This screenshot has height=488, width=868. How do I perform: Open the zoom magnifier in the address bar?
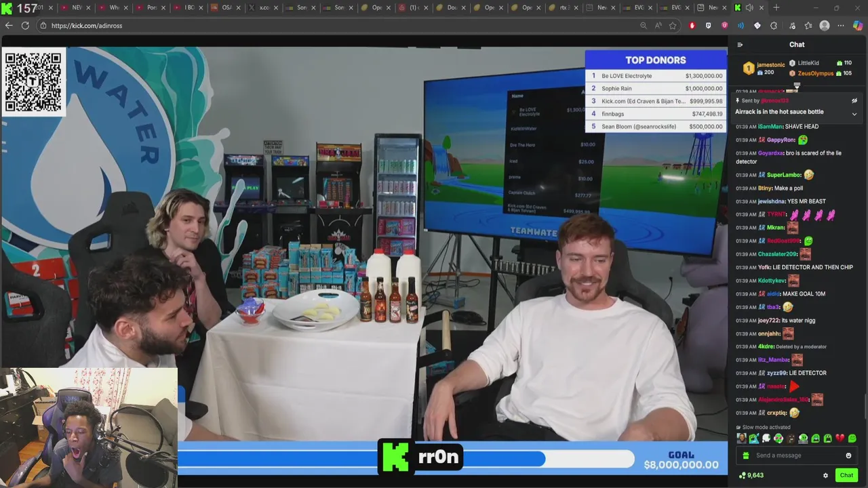(x=643, y=25)
